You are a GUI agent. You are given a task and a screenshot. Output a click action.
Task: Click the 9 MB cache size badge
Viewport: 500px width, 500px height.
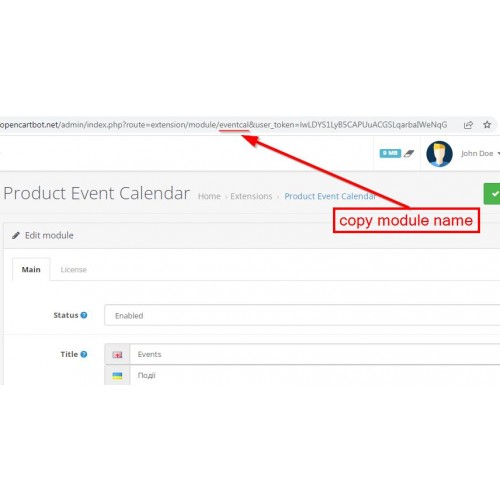pos(390,153)
